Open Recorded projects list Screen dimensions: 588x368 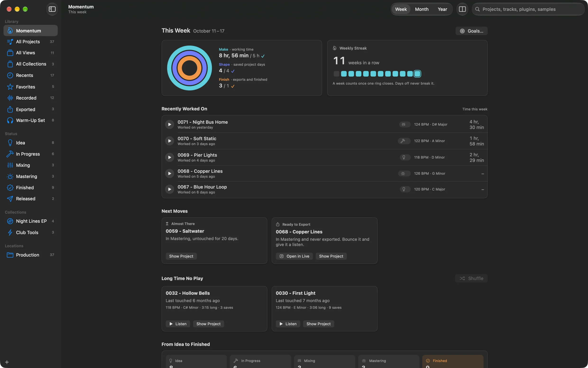coord(31,98)
